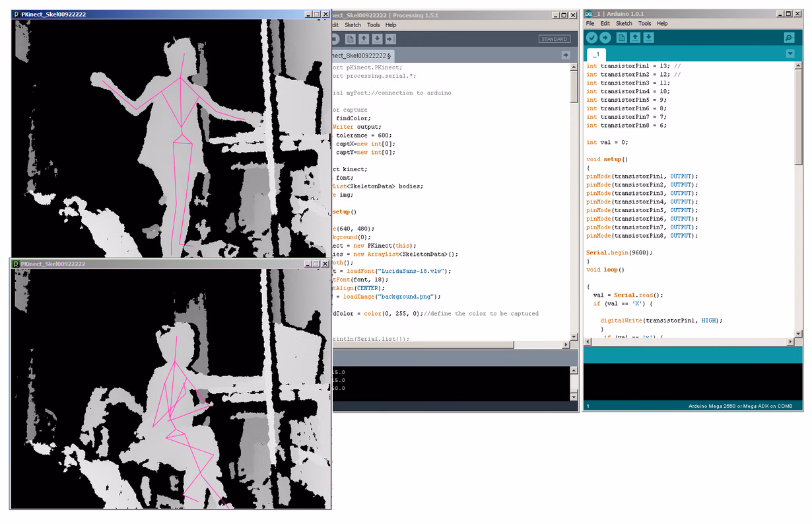This screenshot has width=812, height=524.
Task: Click Export Application icon in Processing
Action: click(x=390, y=39)
